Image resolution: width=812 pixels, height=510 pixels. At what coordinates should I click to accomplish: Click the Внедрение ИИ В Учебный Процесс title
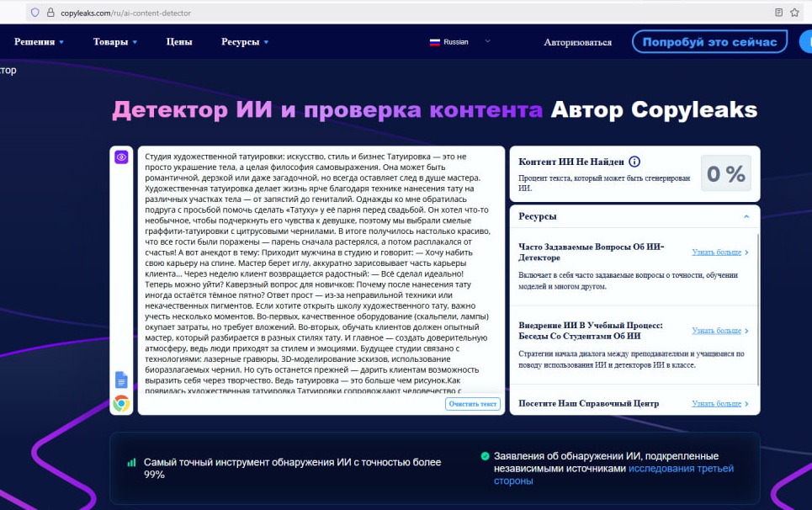pyautogui.click(x=591, y=331)
